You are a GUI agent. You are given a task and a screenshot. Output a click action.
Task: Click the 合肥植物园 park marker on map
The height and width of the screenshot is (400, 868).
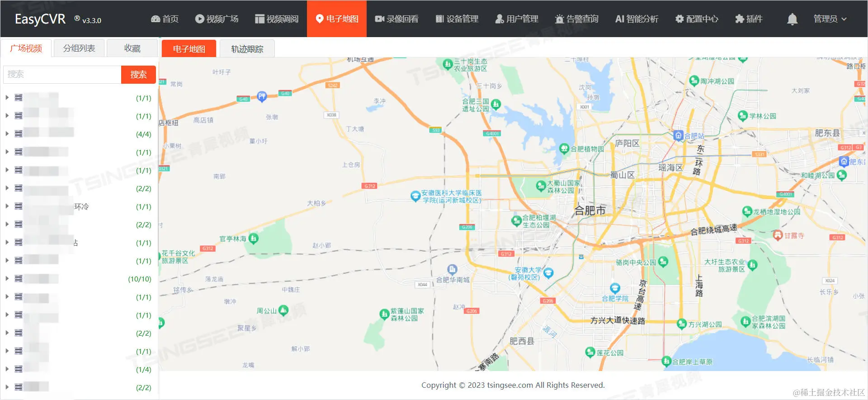click(564, 148)
